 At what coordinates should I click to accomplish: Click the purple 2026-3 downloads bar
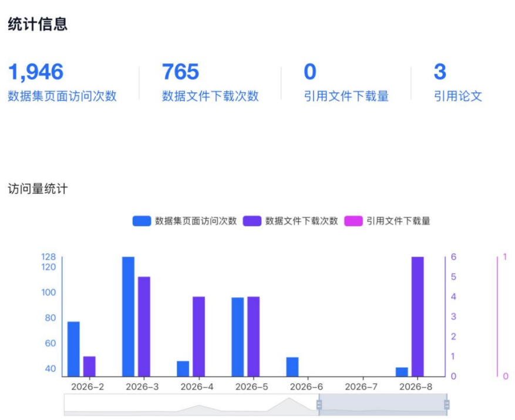coord(144,327)
